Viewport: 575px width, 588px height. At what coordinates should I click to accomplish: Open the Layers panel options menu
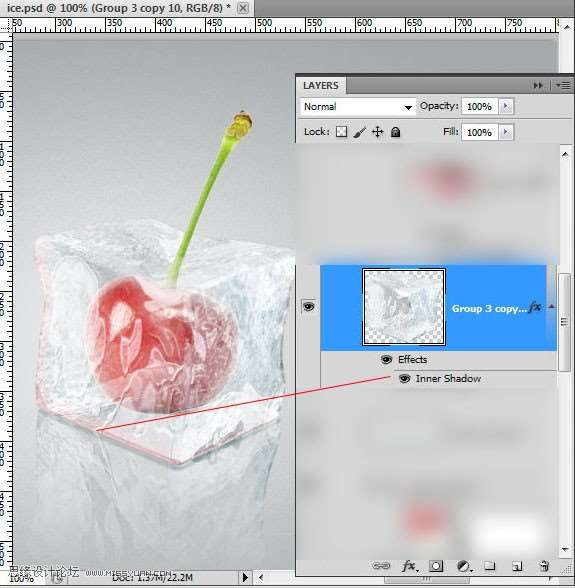(563, 86)
